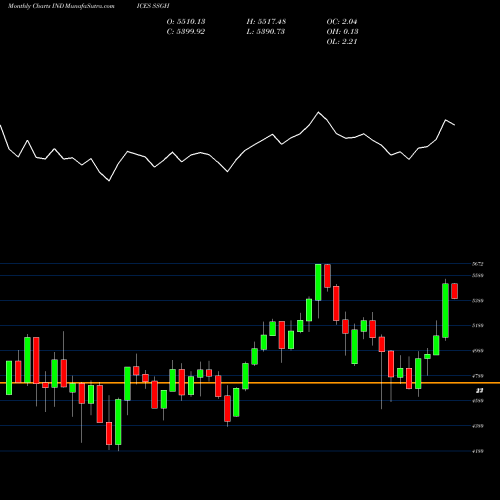Click the high price value H: 5517.48
This screenshot has width=500, height=500.
coord(266,22)
